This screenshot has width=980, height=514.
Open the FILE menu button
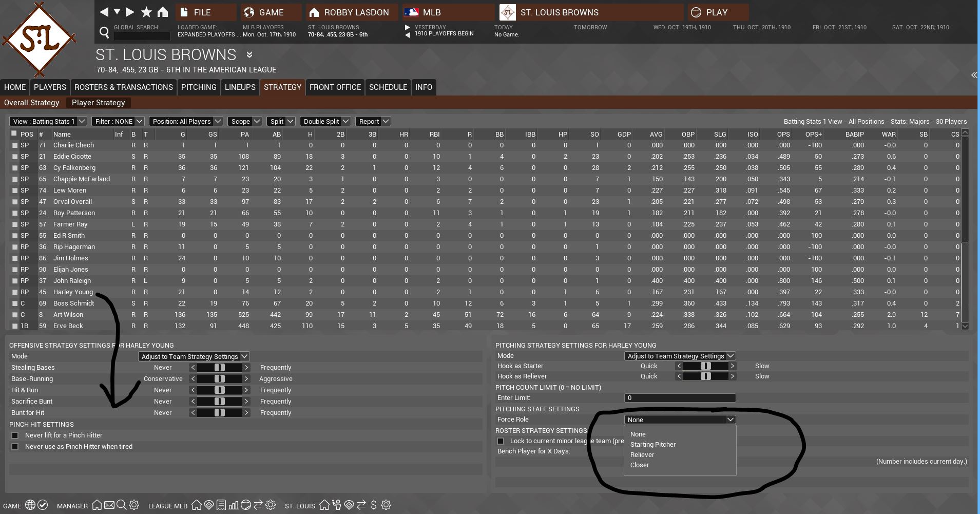point(205,12)
